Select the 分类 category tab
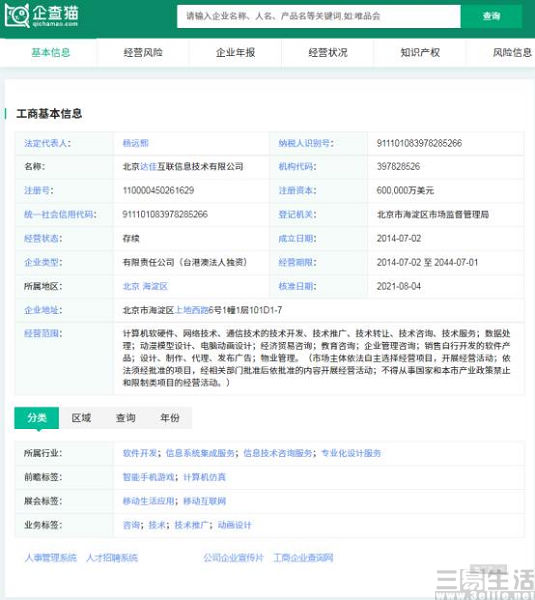Screen dimensions: 535x600 pos(37,418)
